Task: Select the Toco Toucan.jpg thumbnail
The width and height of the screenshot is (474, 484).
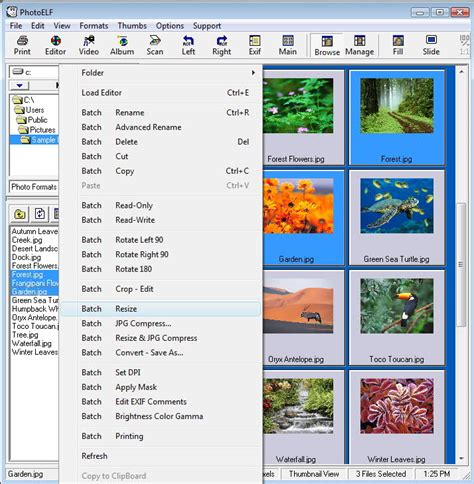Action: coord(397,317)
